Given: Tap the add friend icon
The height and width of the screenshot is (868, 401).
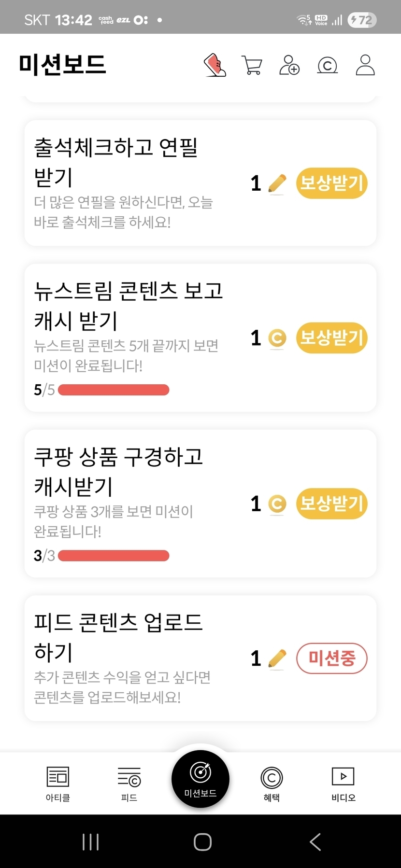Looking at the screenshot, I should coord(289,65).
